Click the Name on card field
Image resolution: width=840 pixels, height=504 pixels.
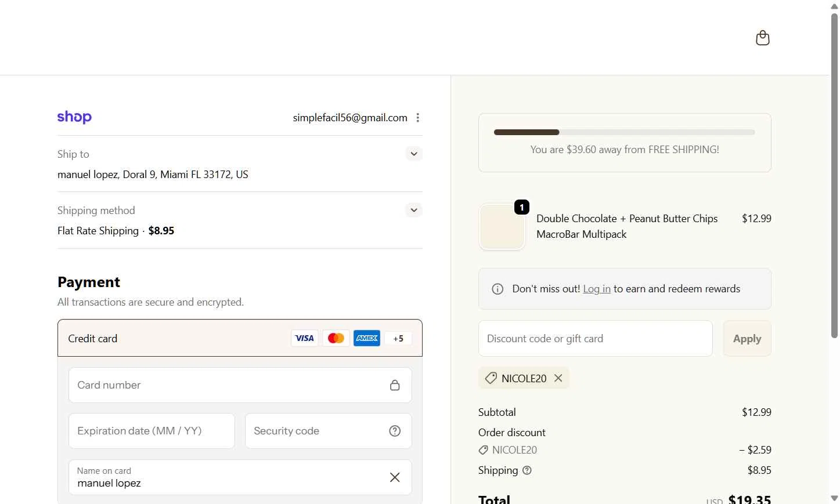click(240, 477)
